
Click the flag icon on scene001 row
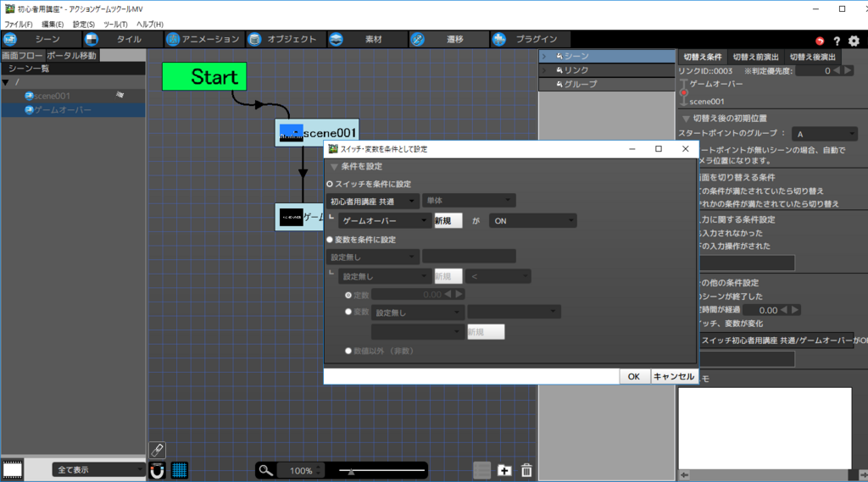click(120, 95)
